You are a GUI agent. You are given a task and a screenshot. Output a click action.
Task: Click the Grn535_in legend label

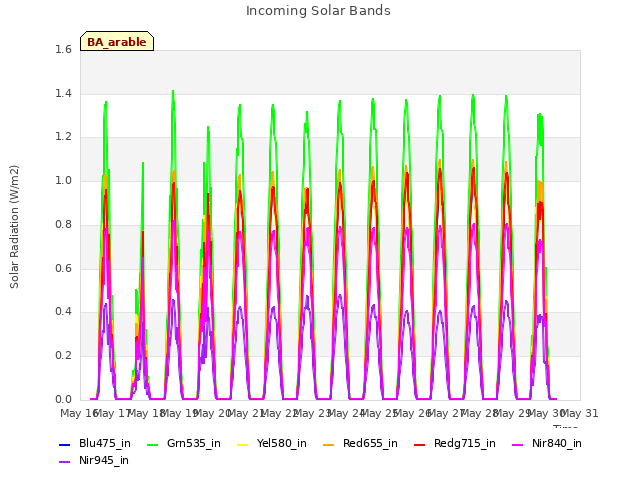193,443
